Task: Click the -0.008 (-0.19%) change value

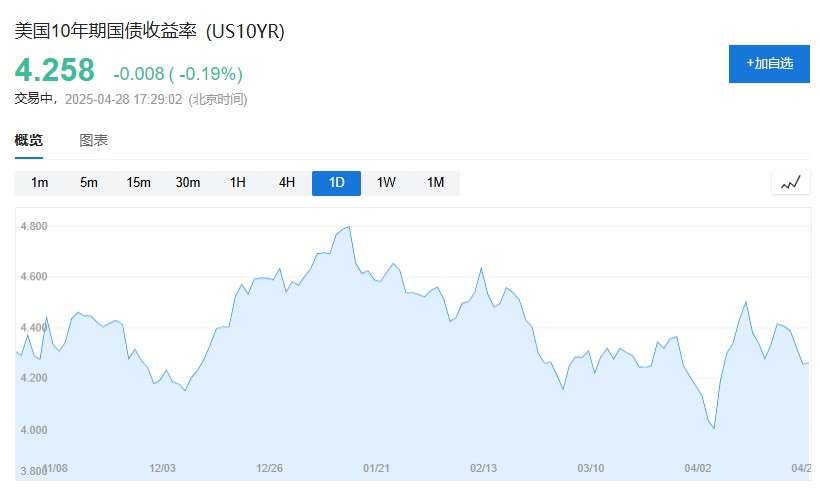Action: coord(178,73)
